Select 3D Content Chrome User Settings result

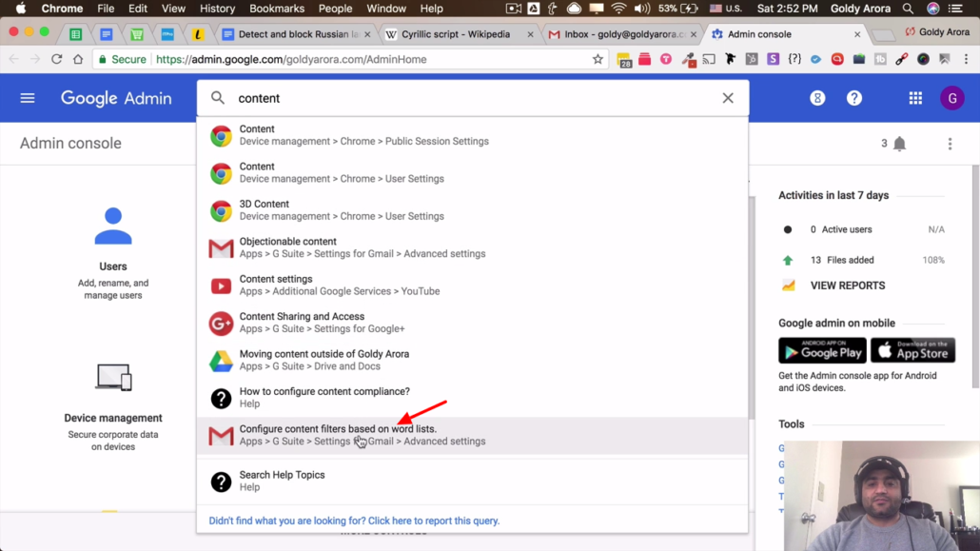(473, 210)
